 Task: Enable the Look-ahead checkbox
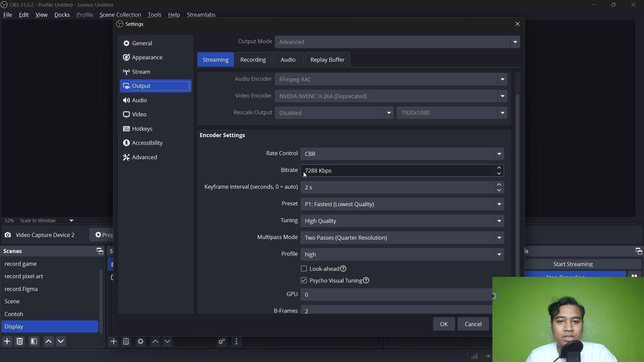pos(304,269)
